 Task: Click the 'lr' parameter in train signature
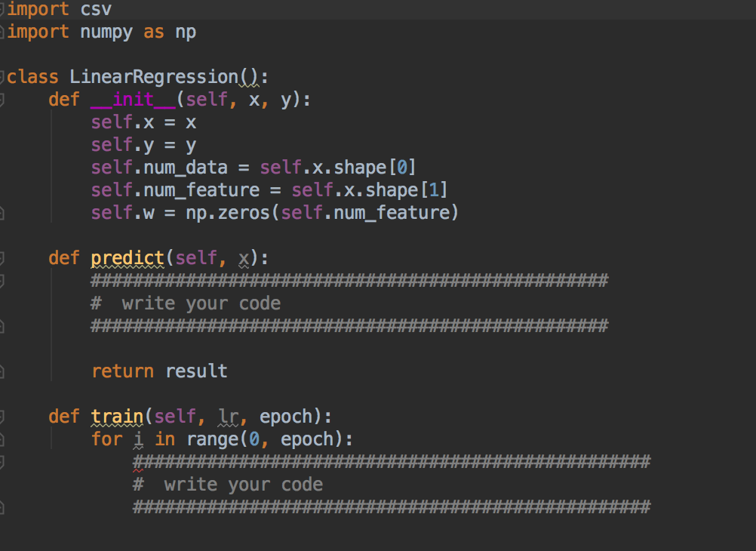point(228,417)
